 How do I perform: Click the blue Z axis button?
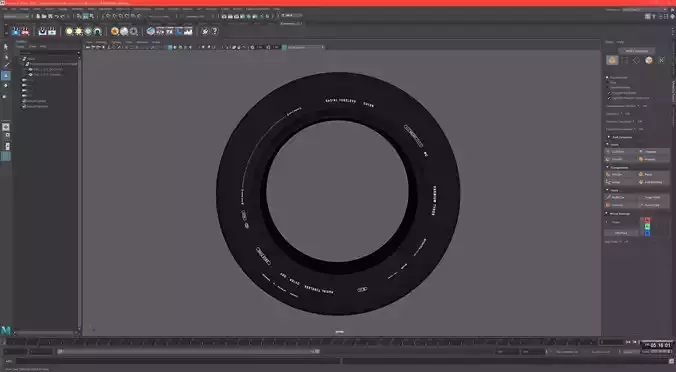(x=647, y=233)
